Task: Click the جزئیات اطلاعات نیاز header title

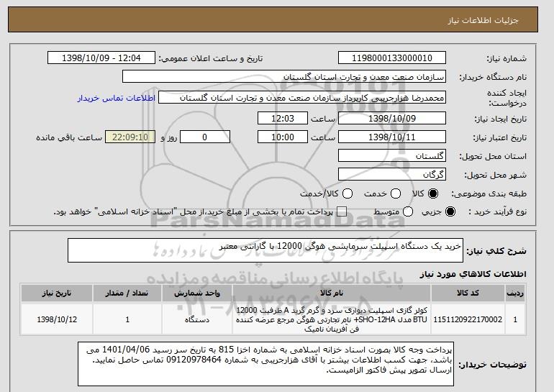Action: coord(483,20)
